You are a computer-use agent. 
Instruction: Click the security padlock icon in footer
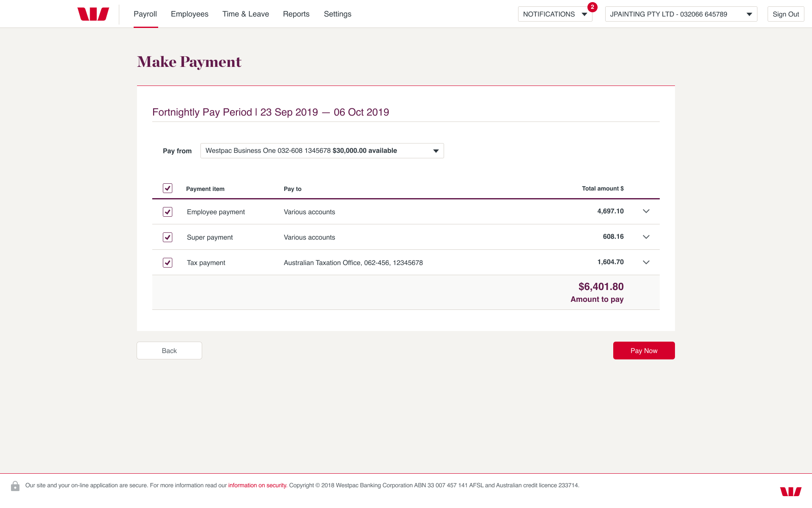tap(15, 486)
